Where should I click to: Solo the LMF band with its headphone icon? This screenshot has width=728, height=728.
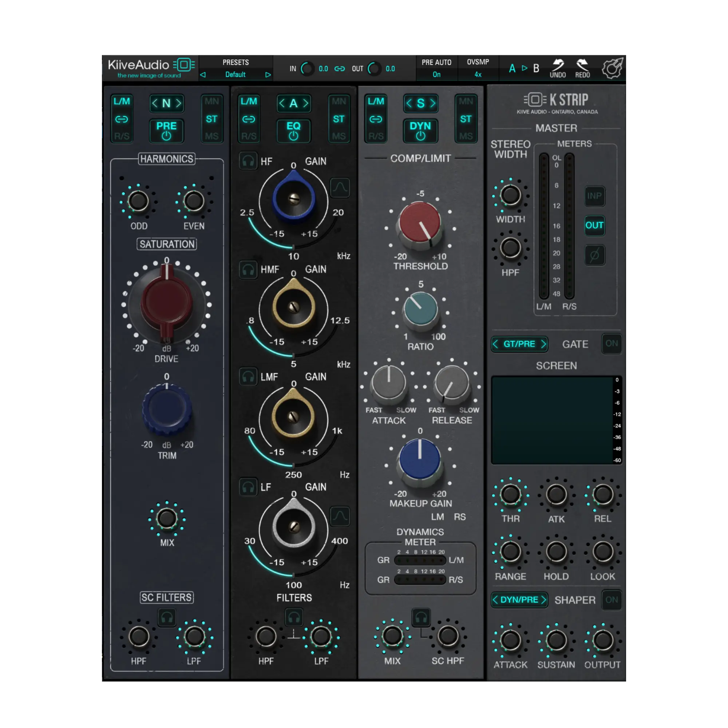(x=248, y=376)
